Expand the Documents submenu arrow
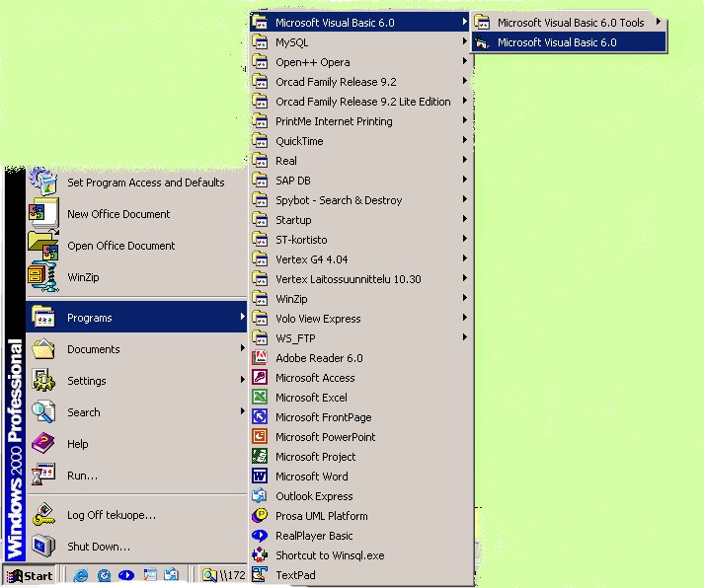 coord(242,348)
